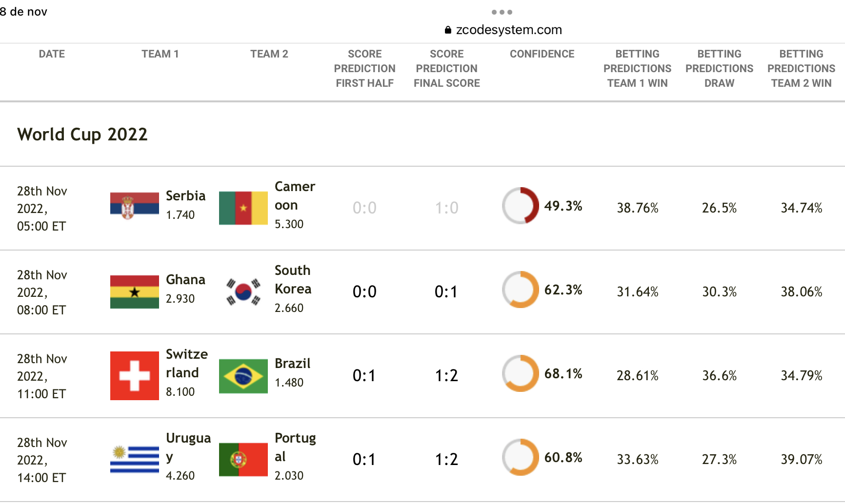845x504 pixels.
Task: Click the World Cup 2022 heading
Action: pyautogui.click(x=82, y=134)
